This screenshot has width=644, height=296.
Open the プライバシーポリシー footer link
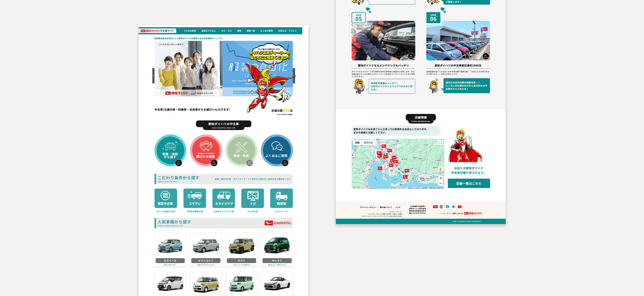368,208
